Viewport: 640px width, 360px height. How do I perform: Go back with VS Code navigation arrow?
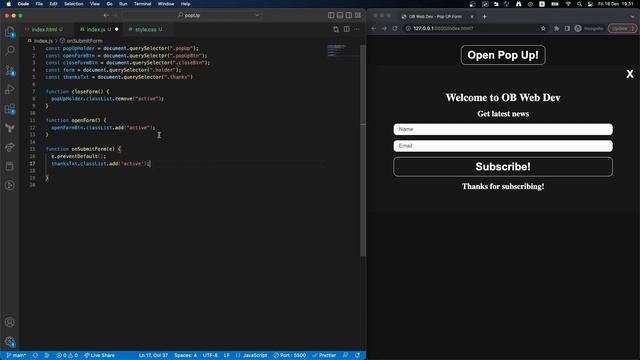point(106,15)
